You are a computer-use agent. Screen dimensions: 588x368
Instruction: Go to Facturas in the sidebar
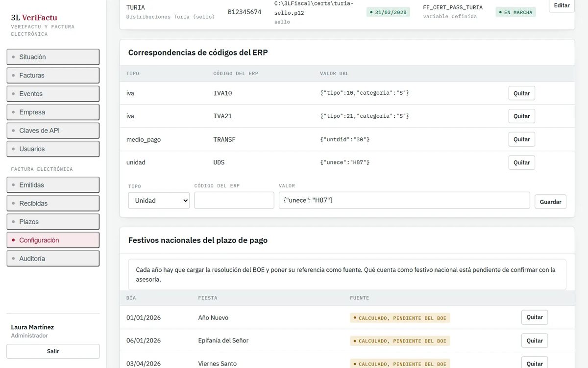click(53, 75)
